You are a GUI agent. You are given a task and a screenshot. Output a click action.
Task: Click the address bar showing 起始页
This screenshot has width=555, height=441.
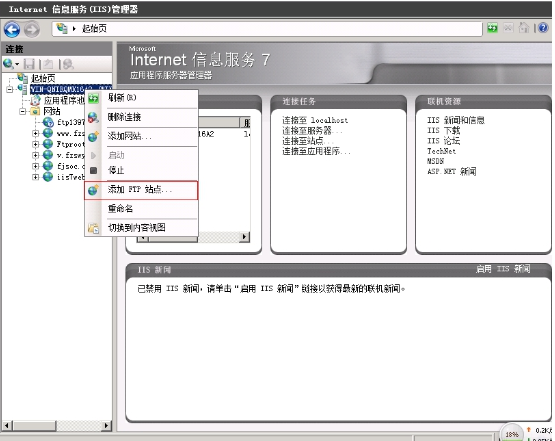(267, 29)
